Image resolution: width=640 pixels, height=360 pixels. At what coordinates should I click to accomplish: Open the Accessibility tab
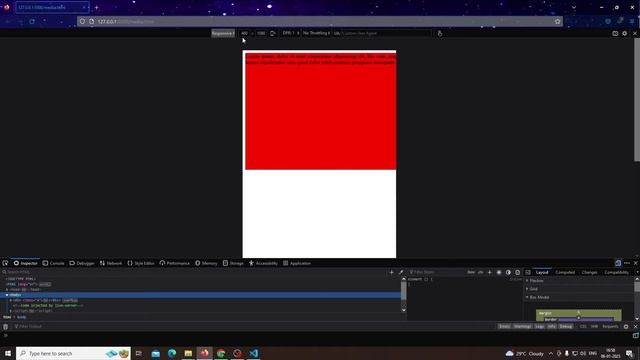pos(263,263)
